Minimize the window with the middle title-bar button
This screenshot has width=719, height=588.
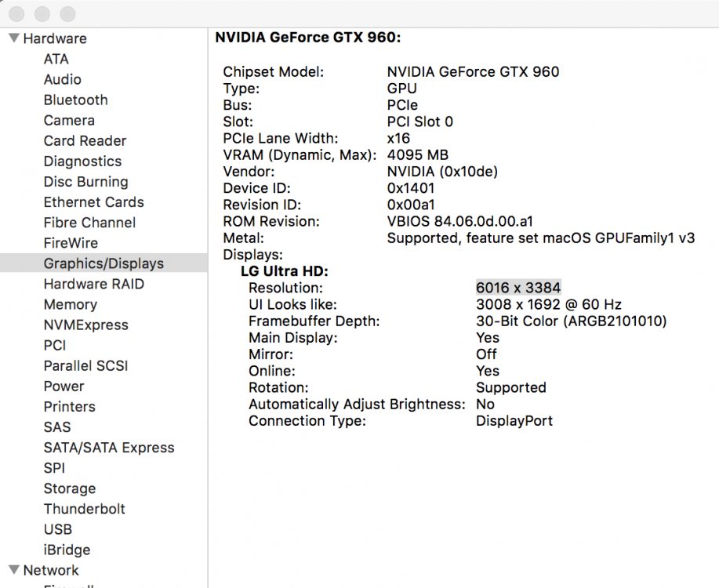(42, 14)
